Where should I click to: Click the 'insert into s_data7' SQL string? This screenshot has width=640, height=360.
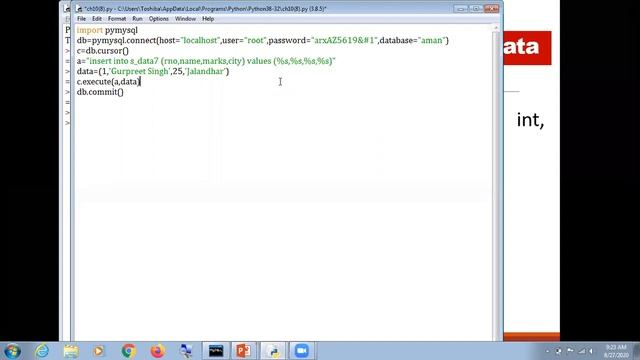click(211, 61)
